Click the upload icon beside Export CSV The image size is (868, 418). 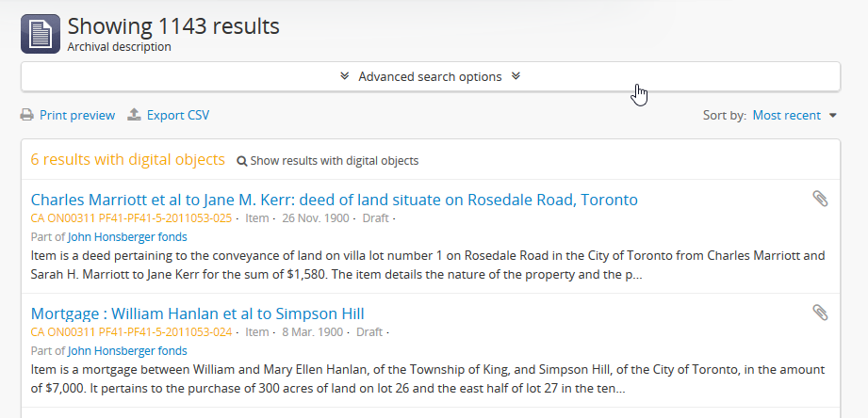135,115
